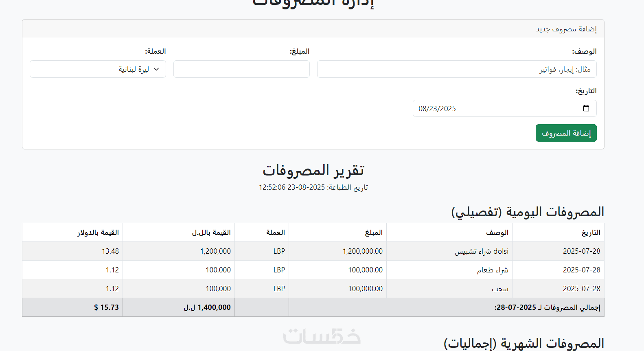
Task: Click the إضافة مصروف جديد card header
Action: tap(313, 29)
